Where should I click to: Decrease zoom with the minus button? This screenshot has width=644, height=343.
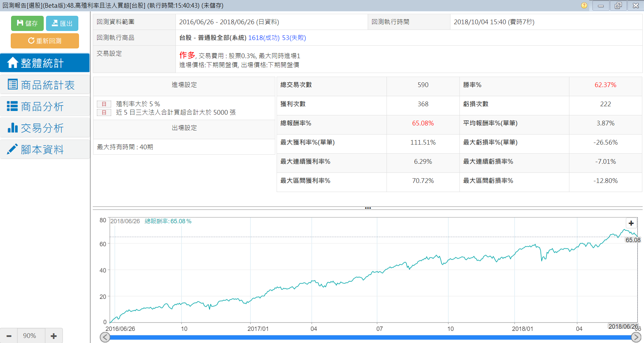point(9,336)
